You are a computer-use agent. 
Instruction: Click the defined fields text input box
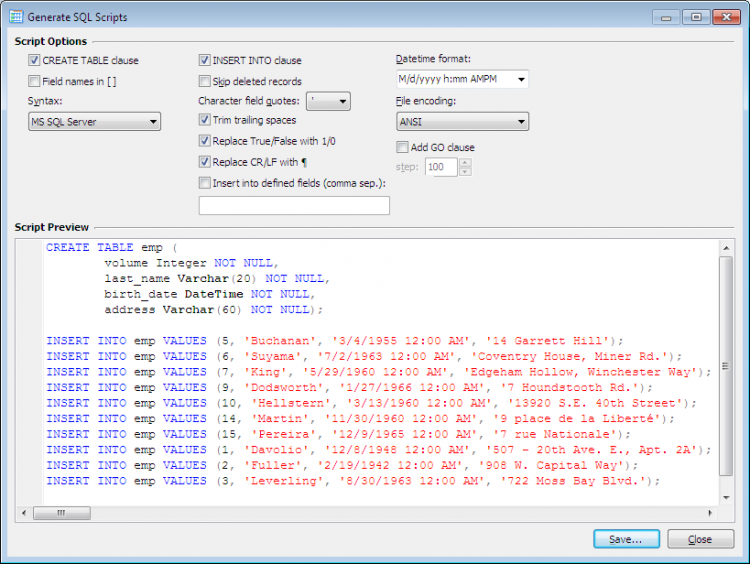tap(294, 205)
